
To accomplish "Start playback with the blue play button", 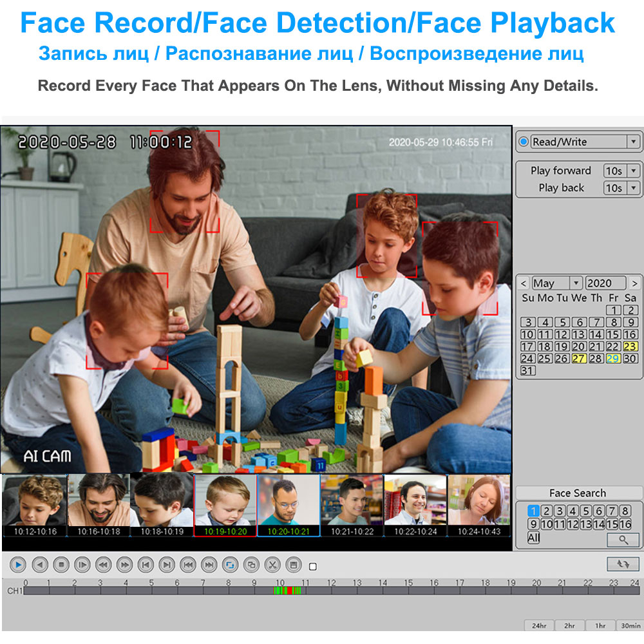I will tap(17, 565).
